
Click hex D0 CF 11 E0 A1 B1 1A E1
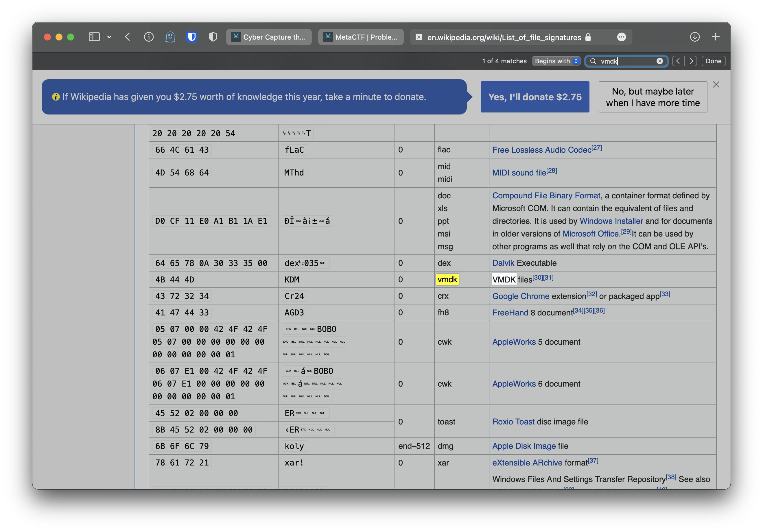click(211, 221)
